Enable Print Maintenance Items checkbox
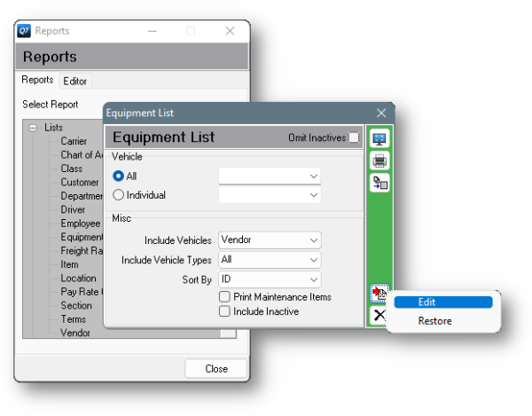Viewport: 532px width, 416px height. coord(225,297)
